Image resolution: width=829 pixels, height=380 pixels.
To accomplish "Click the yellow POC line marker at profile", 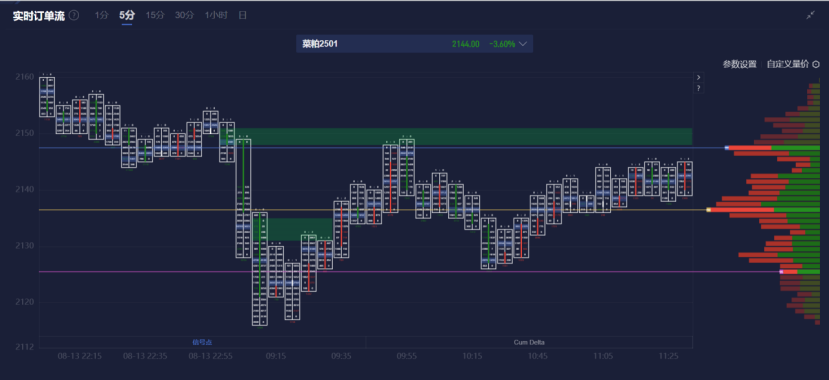I will [708, 210].
